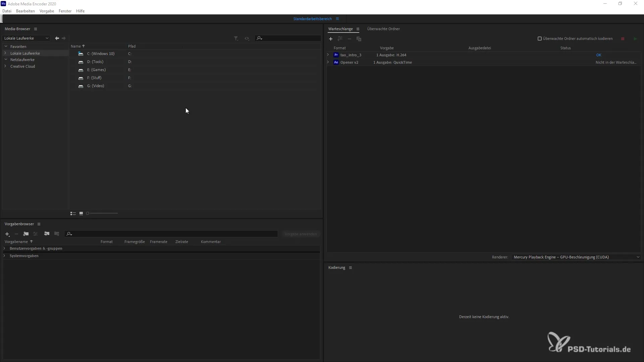Screen dimensions: 644x362
Task: Select the Warteschlange tab
Action: (x=340, y=29)
